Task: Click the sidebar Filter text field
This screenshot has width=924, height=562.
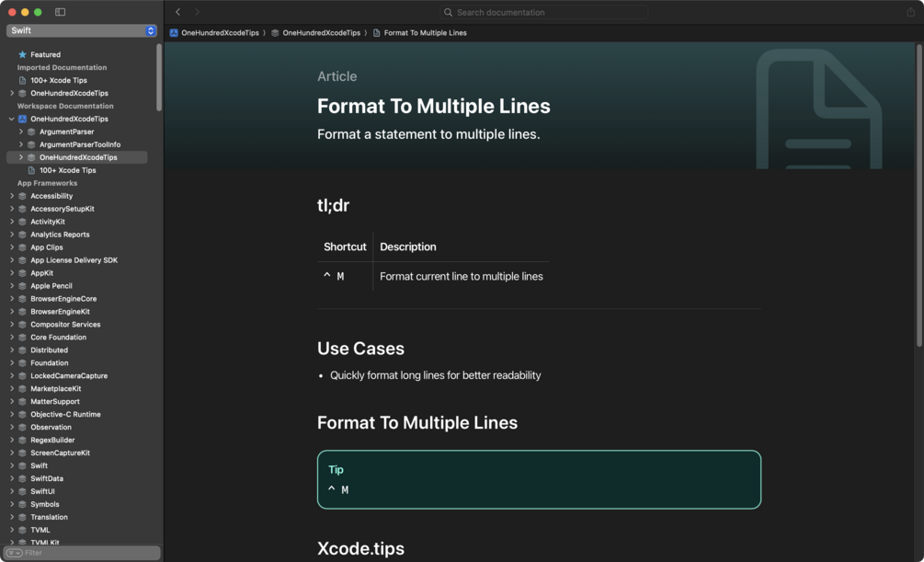Action: point(87,553)
